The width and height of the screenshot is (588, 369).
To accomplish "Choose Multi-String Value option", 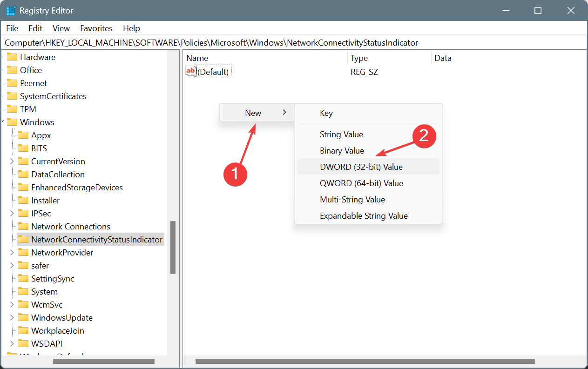I will 368,200.
